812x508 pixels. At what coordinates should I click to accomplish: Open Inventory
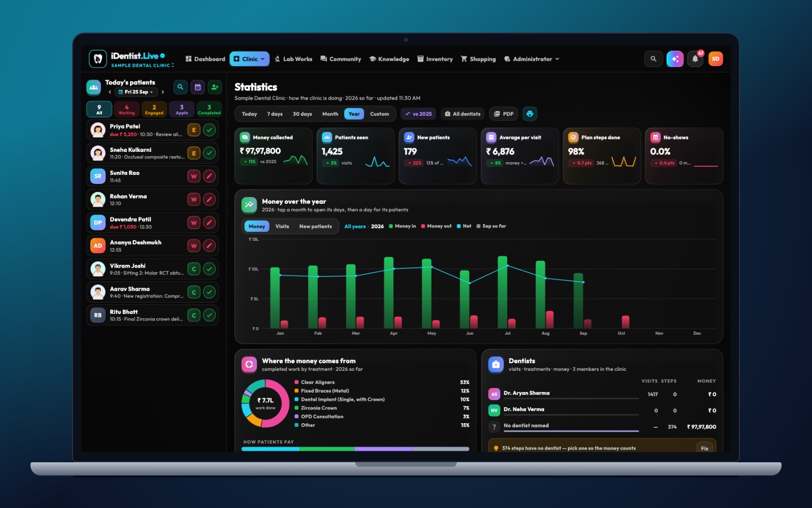(x=435, y=59)
